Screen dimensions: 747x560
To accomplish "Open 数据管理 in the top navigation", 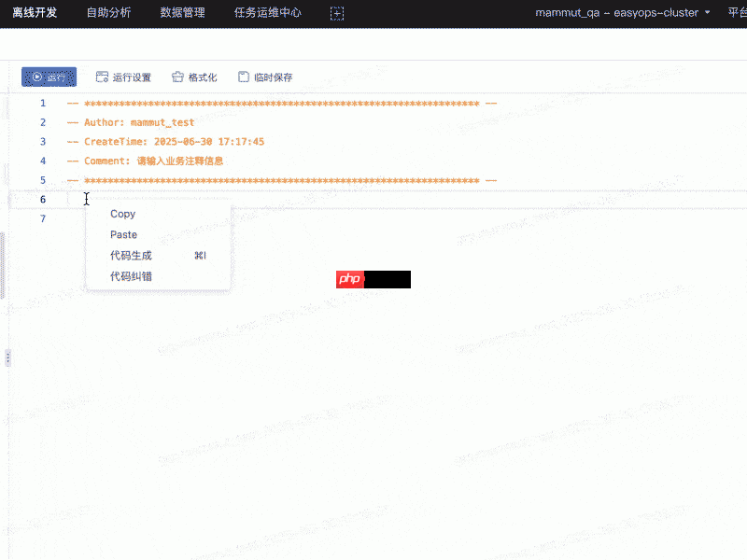I will 182,13.
